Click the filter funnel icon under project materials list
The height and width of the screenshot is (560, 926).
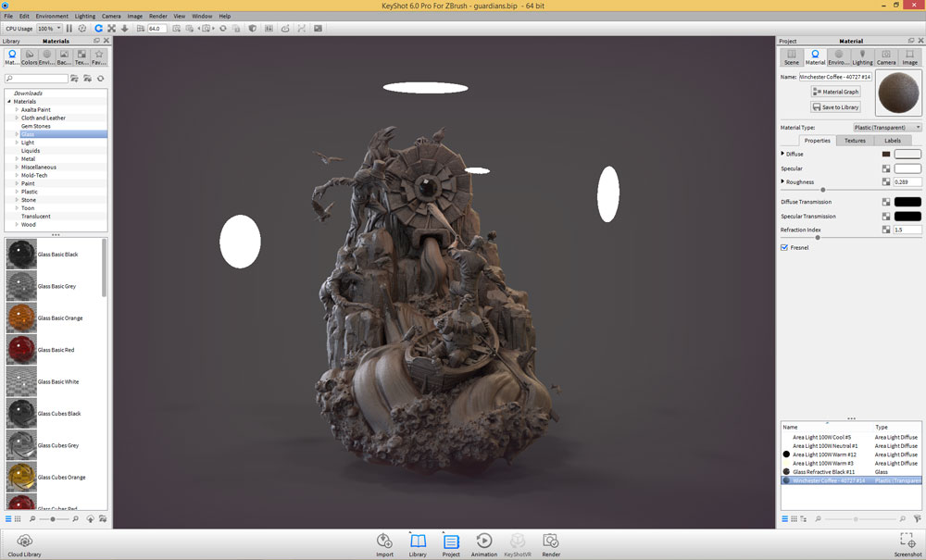[x=917, y=518]
